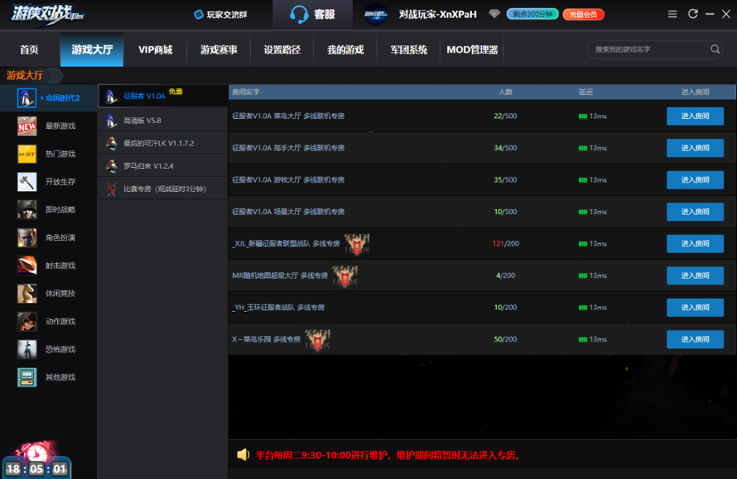Click the legion badge on X~菜鸟乐园 row
This screenshot has height=479, width=737.
click(x=318, y=340)
